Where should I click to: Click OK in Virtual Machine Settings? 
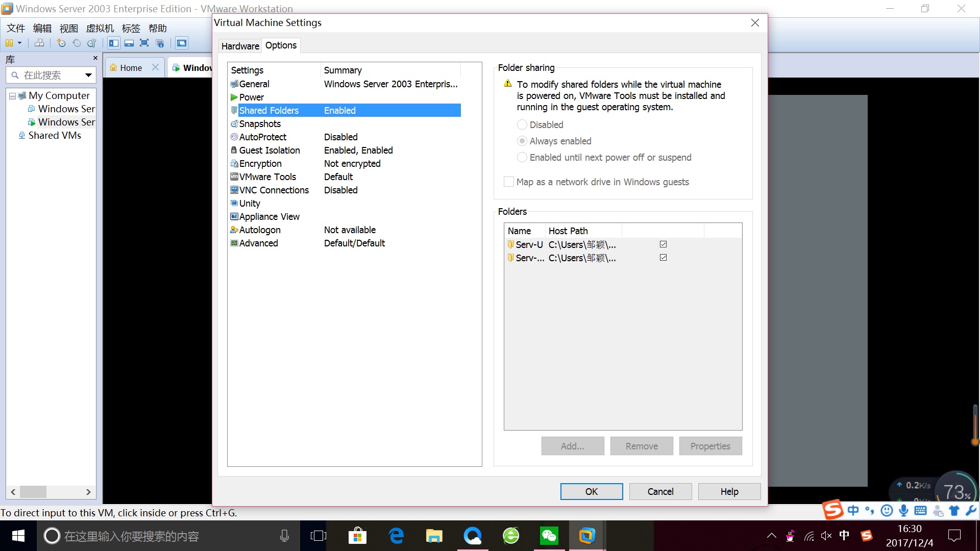(x=592, y=492)
